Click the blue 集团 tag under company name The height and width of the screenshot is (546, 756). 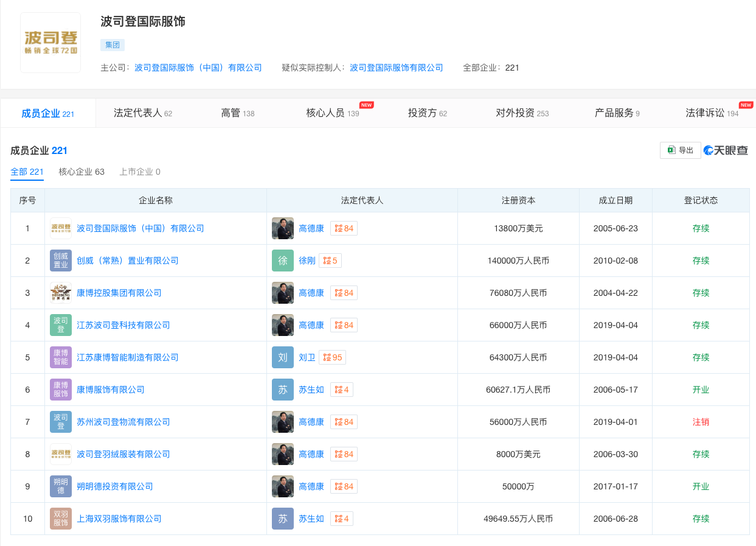(112, 44)
